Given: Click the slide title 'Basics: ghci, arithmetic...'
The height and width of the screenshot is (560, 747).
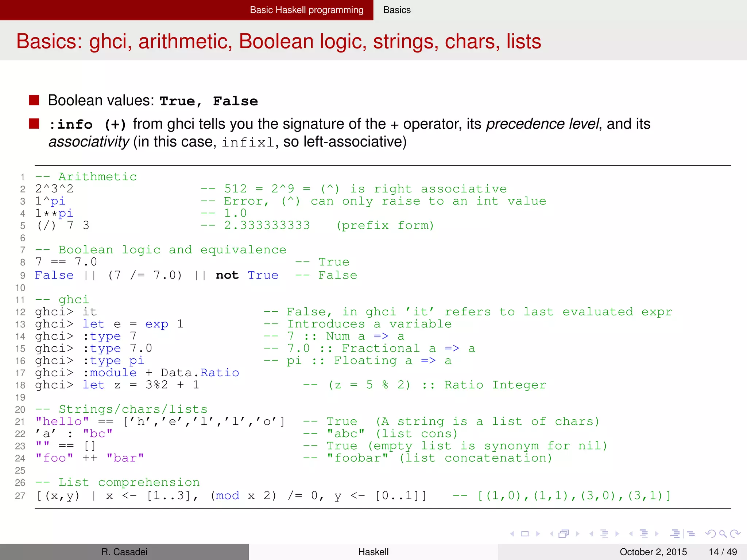Looking at the screenshot, I should click(x=279, y=41).
